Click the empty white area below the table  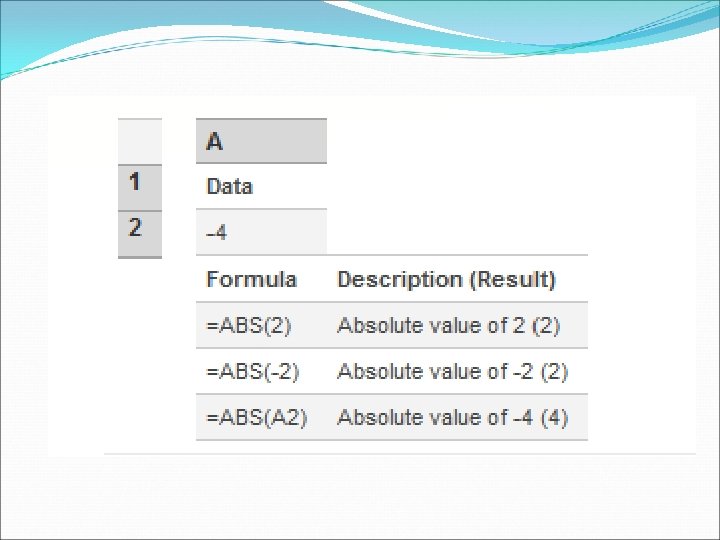(360, 496)
